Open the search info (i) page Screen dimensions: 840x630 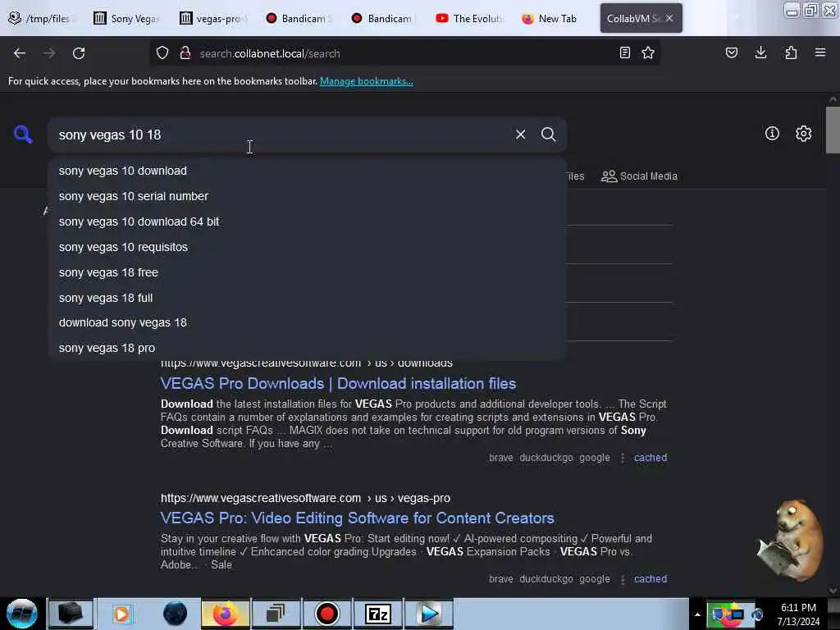(x=772, y=134)
